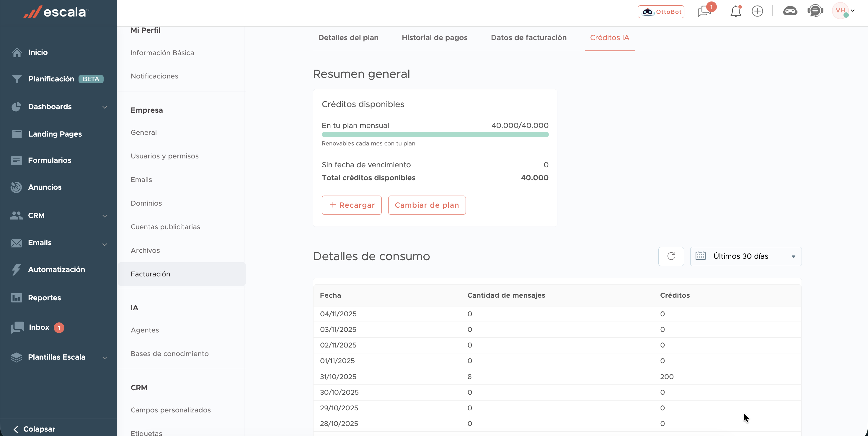Screen dimensions: 868x436
Task: Open the notifications bell
Action: click(735, 12)
